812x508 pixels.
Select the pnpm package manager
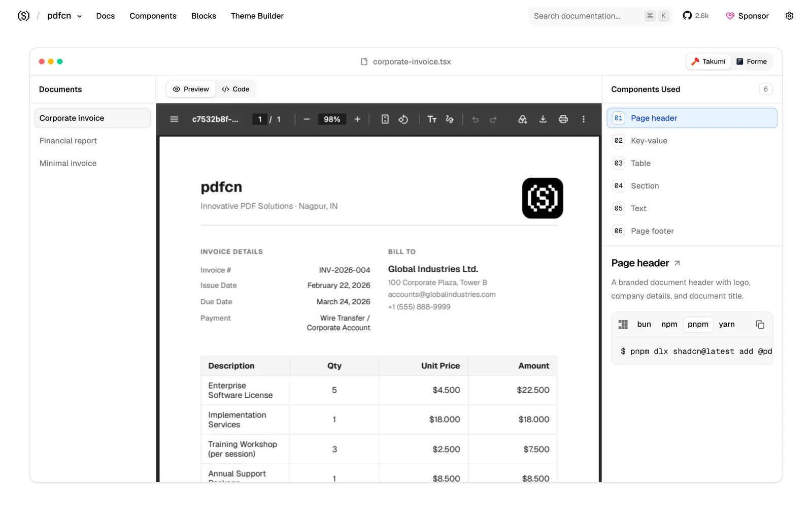tap(698, 325)
